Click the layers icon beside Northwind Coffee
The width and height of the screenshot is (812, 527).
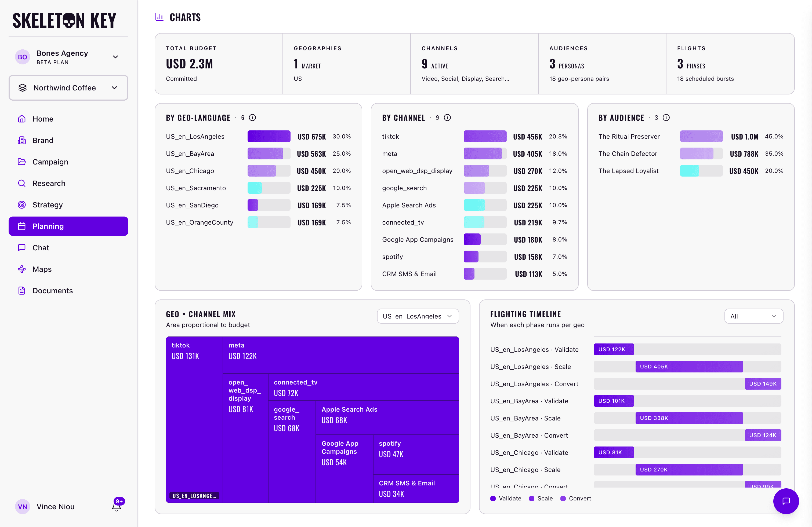(x=23, y=88)
